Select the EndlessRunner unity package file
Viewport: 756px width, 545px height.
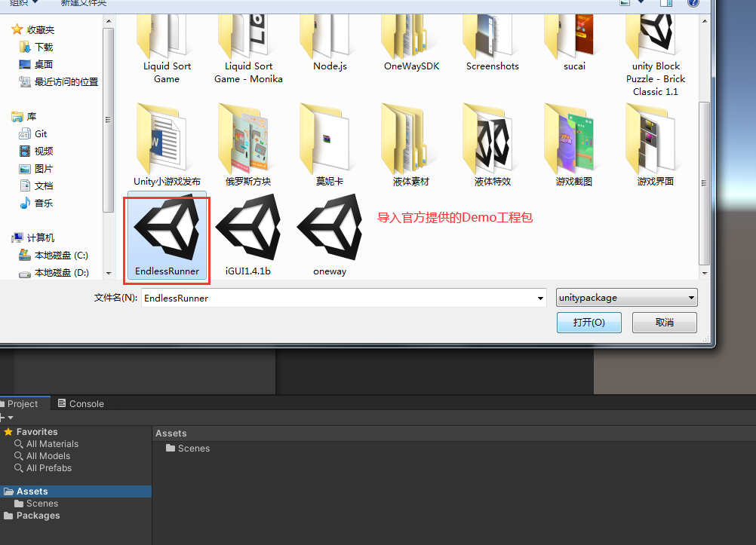click(x=167, y=236)
